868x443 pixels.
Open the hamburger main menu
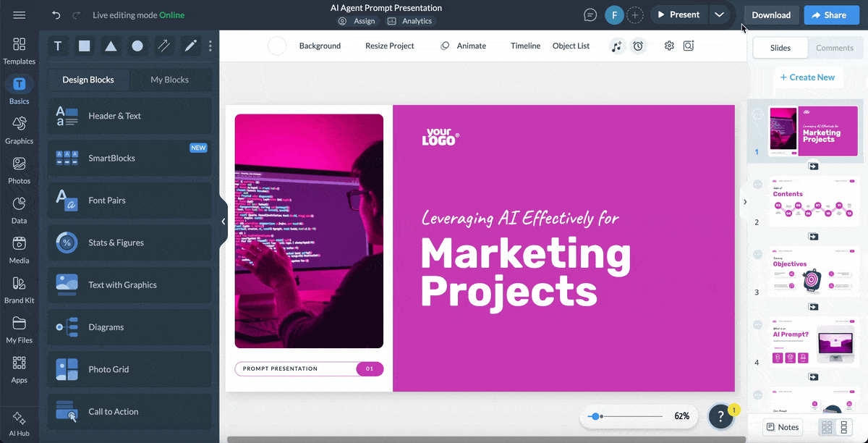pos(20,15)
